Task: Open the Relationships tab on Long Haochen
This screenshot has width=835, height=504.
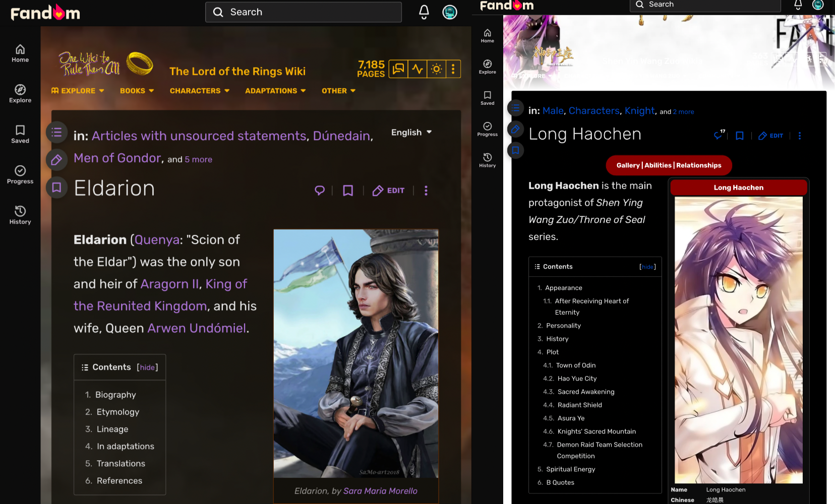Action: (x=699, y=165)
